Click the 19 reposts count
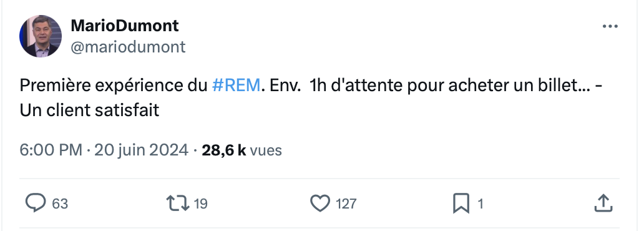 click(200, 204)
